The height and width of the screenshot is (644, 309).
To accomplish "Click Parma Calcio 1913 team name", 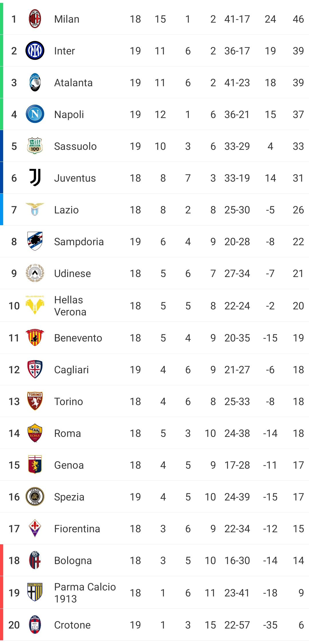I will [x=85, y=593].
